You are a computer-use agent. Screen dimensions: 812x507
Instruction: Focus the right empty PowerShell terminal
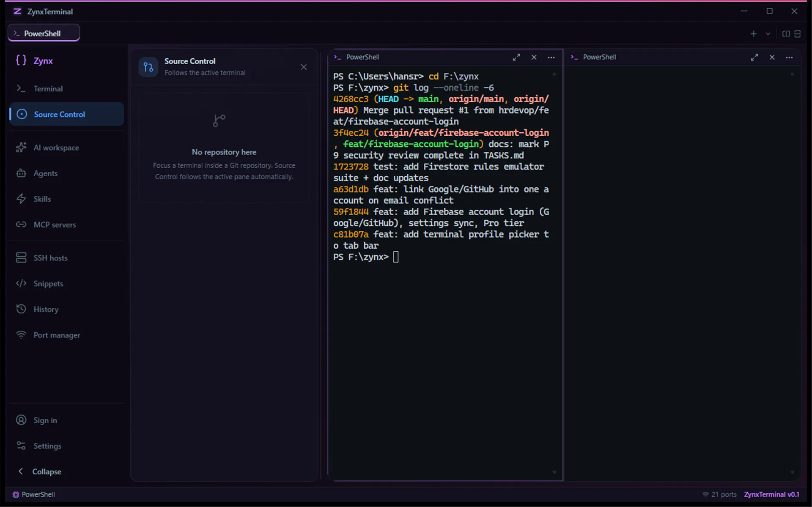682,273
